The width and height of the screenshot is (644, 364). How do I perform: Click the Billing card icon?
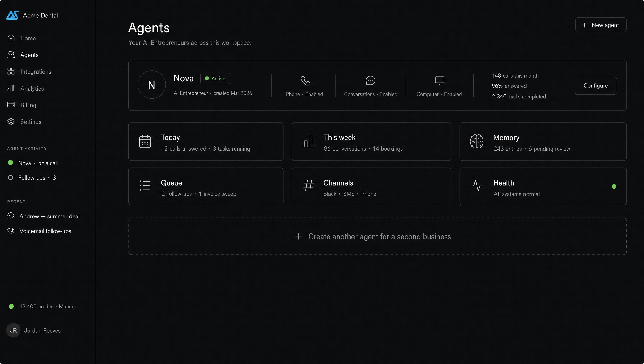click(11, 104)
